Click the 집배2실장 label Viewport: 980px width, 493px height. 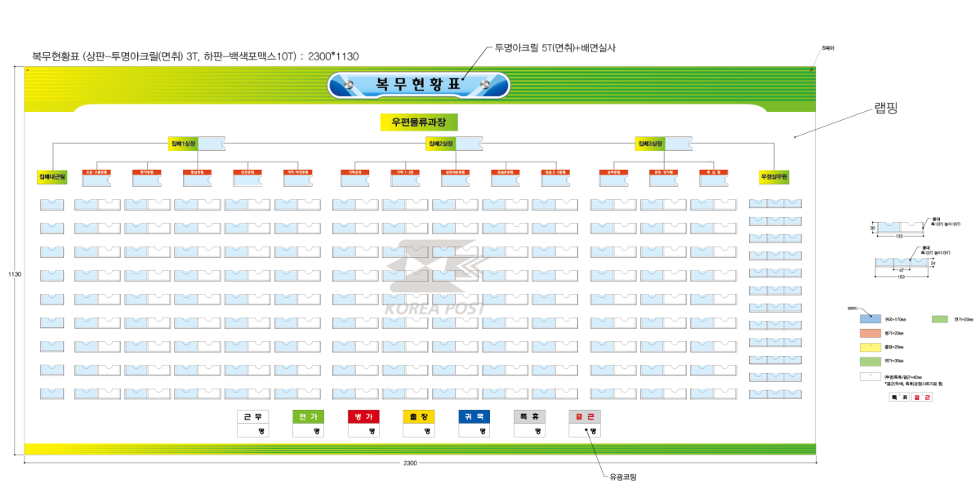(x=439, y=144)
